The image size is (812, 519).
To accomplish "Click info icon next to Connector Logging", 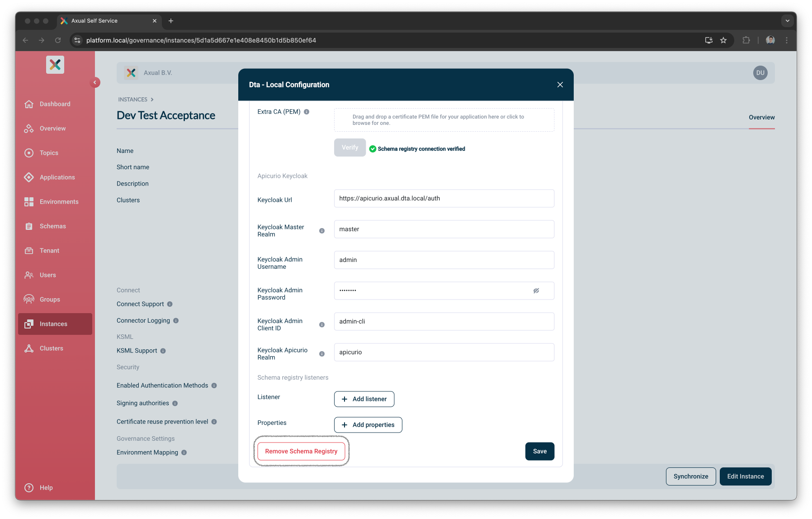I will click(x=176, y=320).
